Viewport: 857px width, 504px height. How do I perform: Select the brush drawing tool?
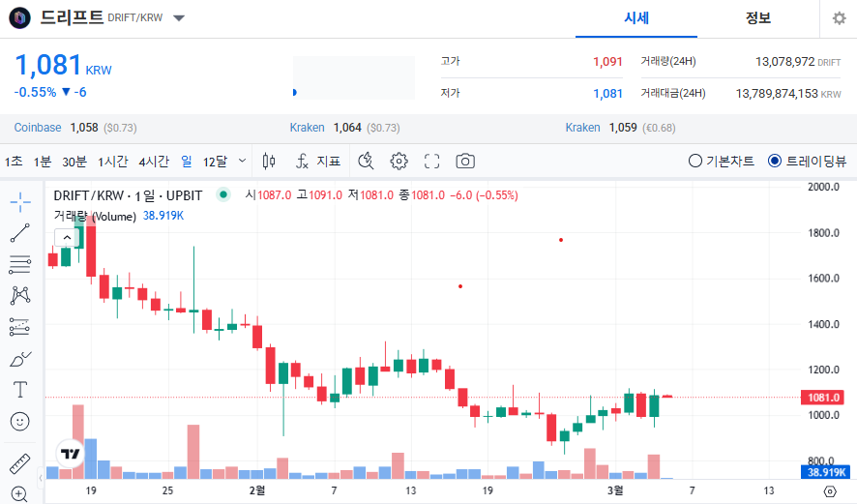pos(20,359)
